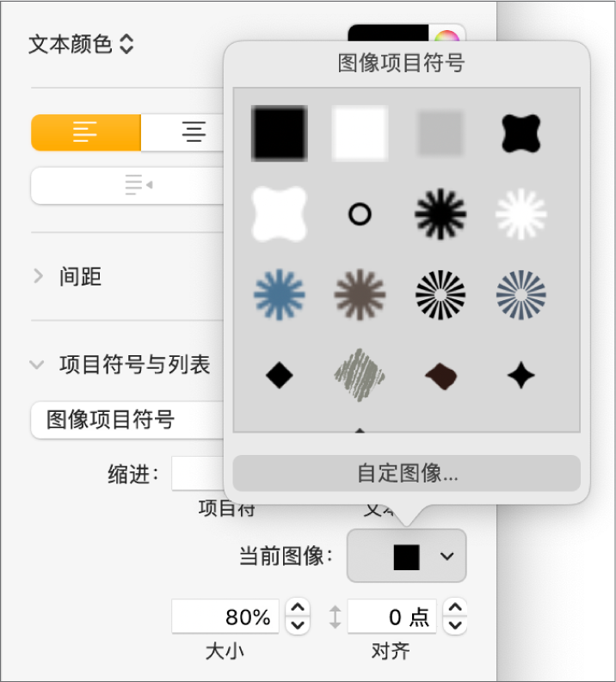Choose the black diamond bullet
This screenshot has height=682, width=616.
[280, 375]
